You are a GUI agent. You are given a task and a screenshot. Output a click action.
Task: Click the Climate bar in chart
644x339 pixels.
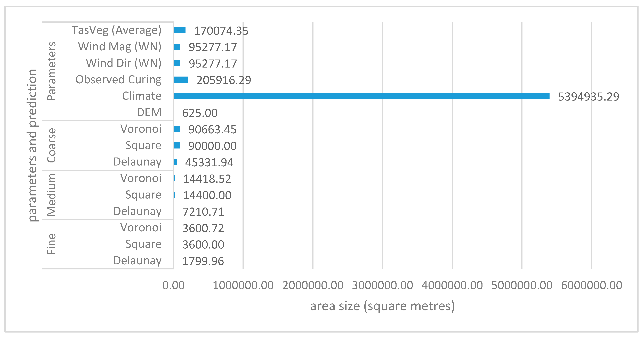pyautogui.click(x=361, y=96)
